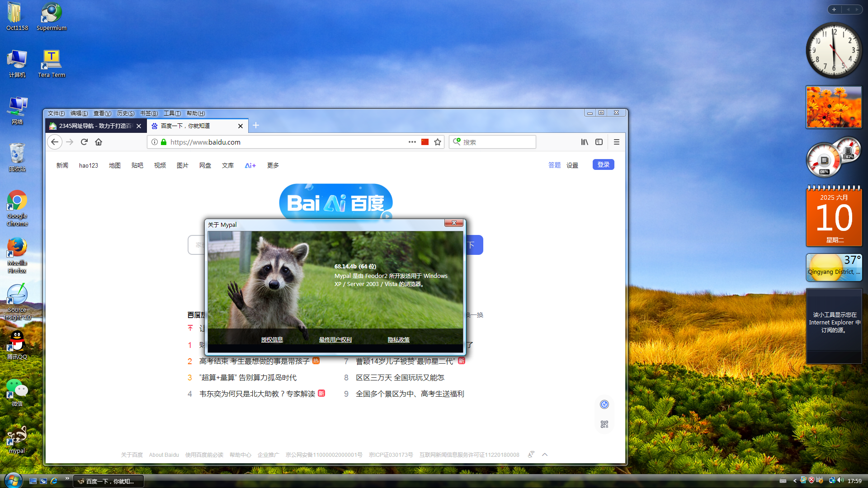The image size is (868, 488).
Task: Click the Baidu QR code icon
Action: (604, 424)
